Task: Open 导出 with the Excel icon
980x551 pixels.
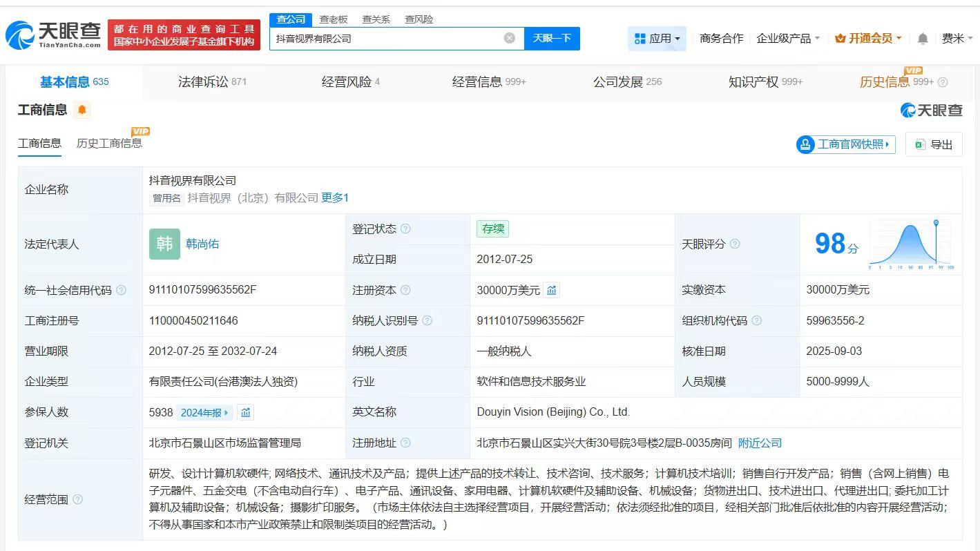Action: click(934, 144)
